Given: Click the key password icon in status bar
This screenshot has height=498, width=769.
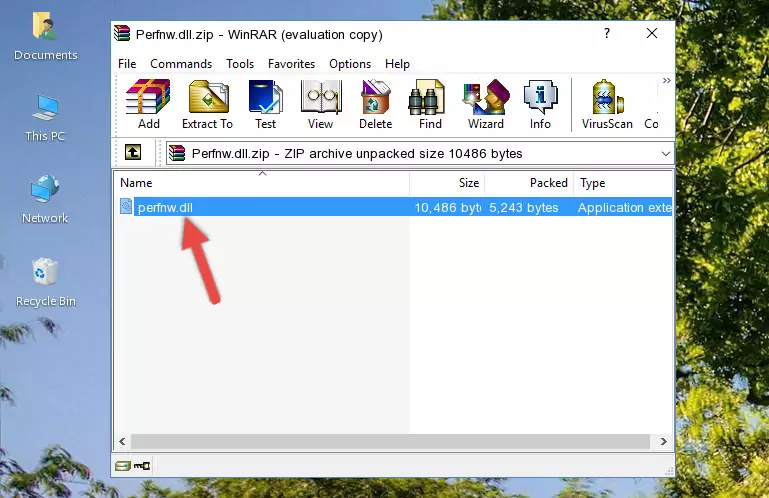Looking at the screenshot, I should [x=142, y=465].
